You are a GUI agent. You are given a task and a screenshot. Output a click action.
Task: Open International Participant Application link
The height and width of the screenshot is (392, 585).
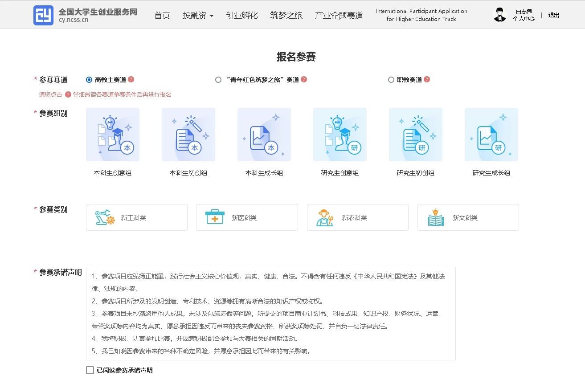[x=421, y=15]
